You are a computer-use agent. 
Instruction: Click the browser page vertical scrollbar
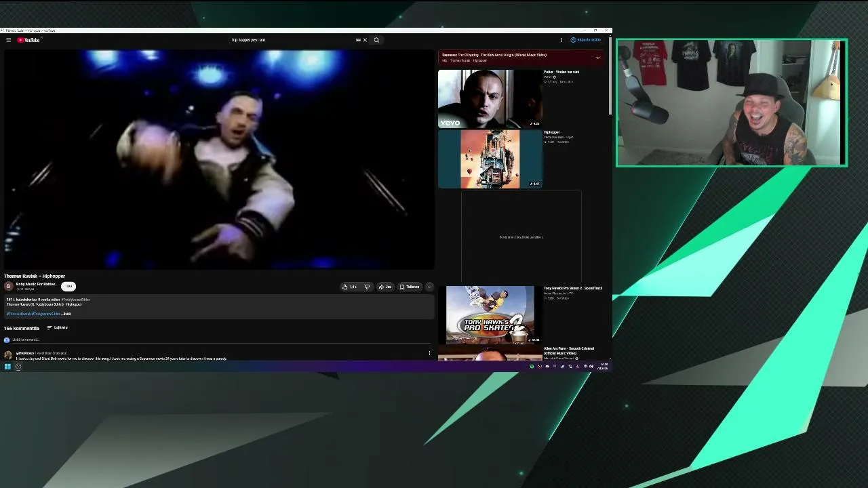pos(610,75)
